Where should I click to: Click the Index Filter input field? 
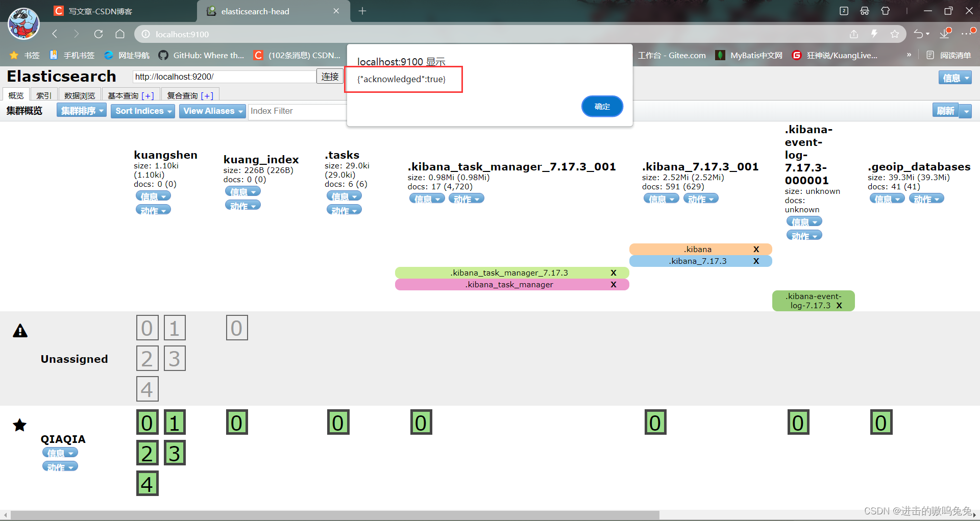tap(297, 111)
